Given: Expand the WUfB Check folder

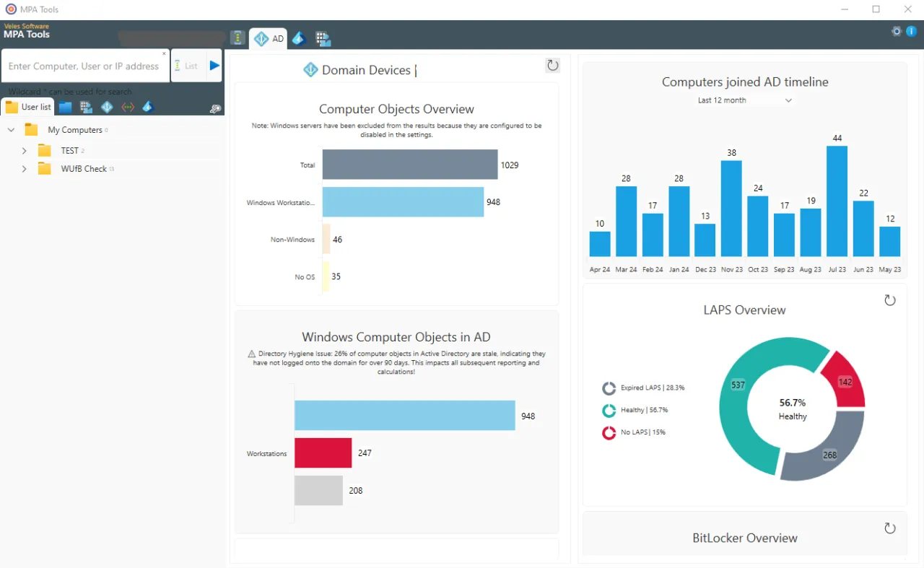Looking at the screenshot, I should pyautogui.click(x=24, y=169).
